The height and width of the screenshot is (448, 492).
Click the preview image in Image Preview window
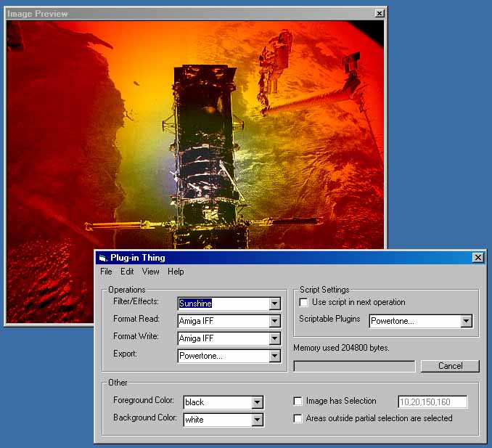[194, 135]
